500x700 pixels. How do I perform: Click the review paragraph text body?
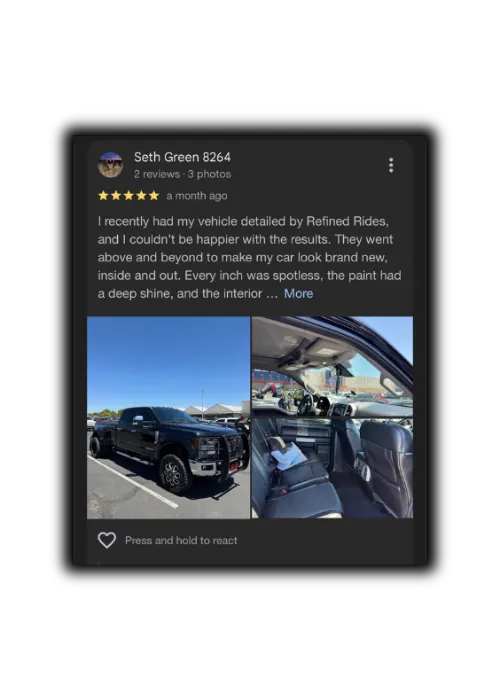249,258
